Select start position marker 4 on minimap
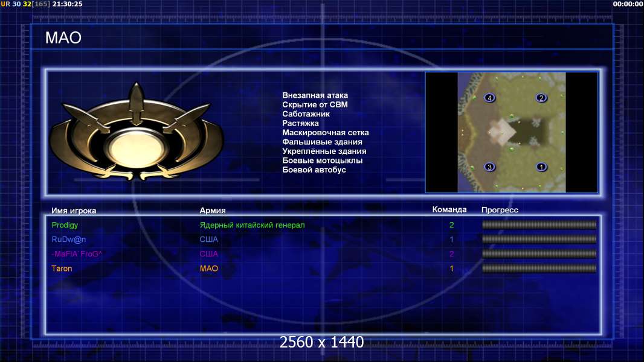 (x=489, y=98)
